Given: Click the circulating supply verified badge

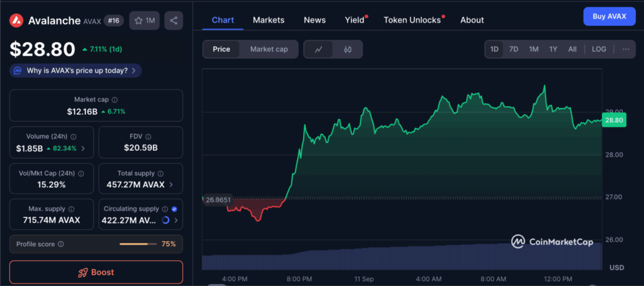Looking at the screenshot, I should tap(174, 209).
